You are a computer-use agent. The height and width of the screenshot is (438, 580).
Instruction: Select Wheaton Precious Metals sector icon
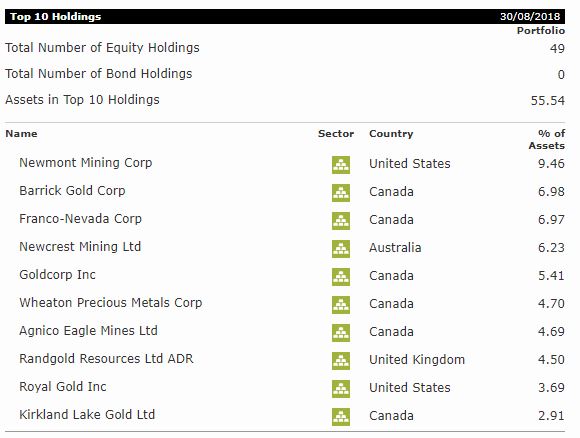click(x=341, y=305)
